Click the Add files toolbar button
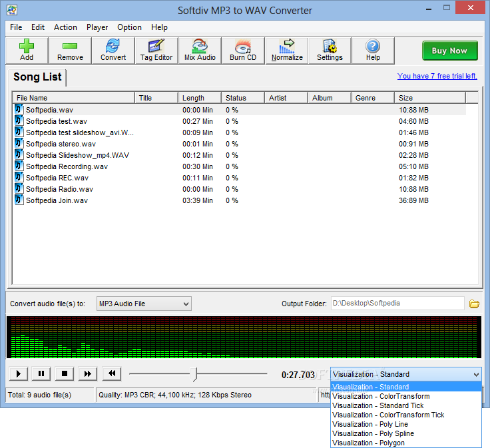Image resolution: width=490 pixels, height=448 pixels. pos(27,51)
